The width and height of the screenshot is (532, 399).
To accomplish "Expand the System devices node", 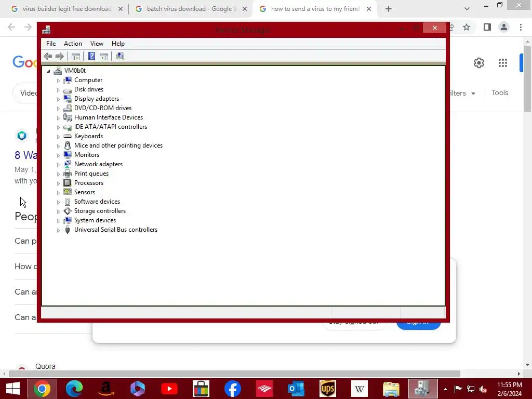I will (58, 220).
